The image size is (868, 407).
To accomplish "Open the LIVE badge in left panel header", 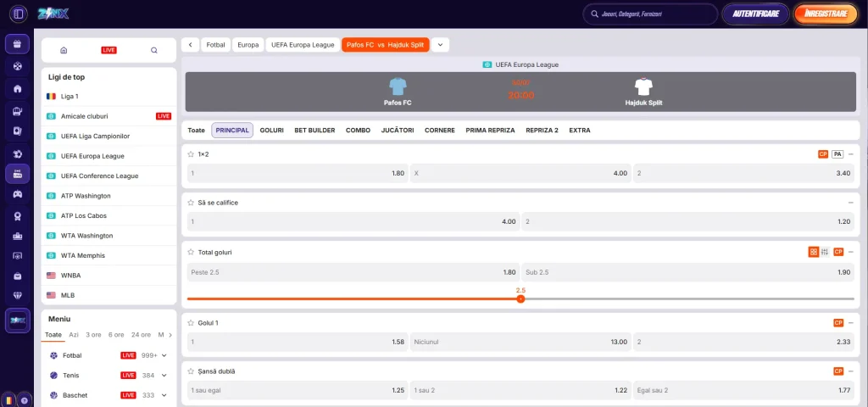I will (108, 50).
